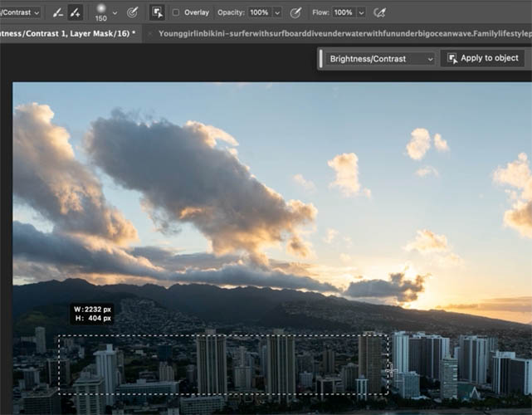
Task: Expand the Opacity value dropdown arrow
Action: tap(277, 12)
